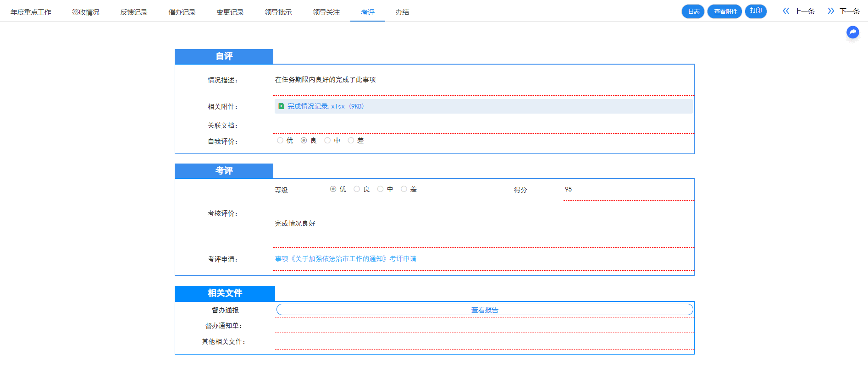Click the blue share arrow icon
Viewport: 868px width, 366px height.
click(852, 32)
